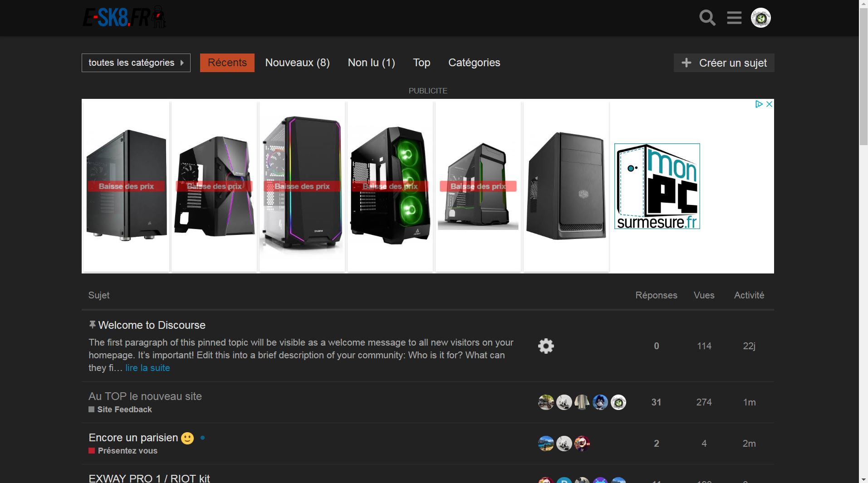Click the gear avatar on Welcome topic
This screenshot has width=868, height=483.
coord(546,346)
